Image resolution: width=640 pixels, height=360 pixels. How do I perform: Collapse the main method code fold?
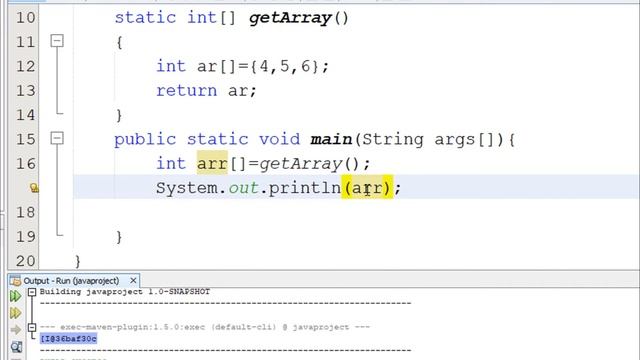coord(57,138)
